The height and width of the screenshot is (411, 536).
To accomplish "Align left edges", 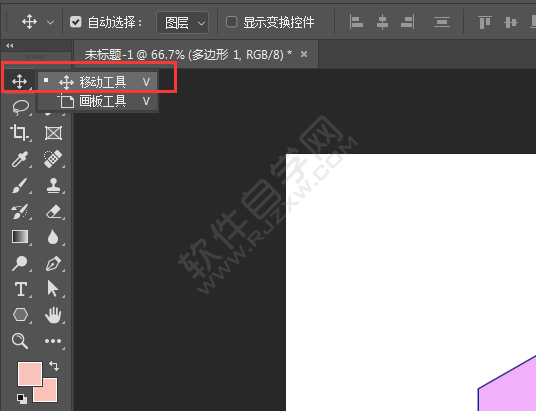I will [356, 22].
